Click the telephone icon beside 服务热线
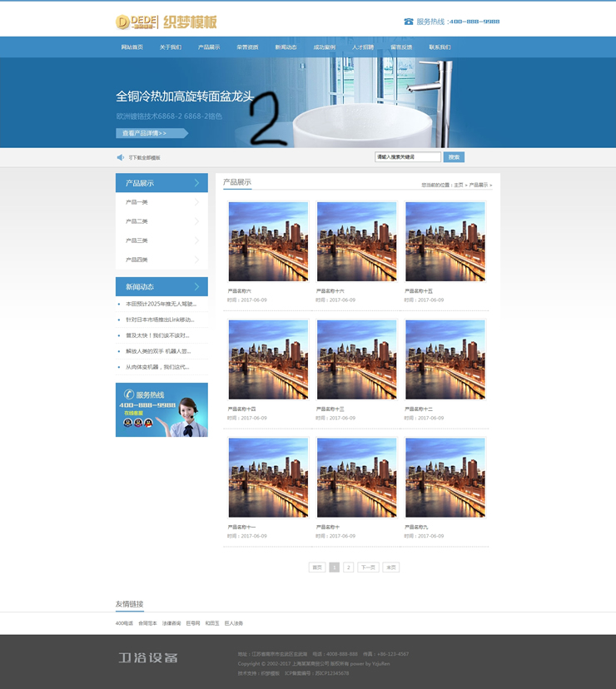This screenshot has height=689, width=616. tap(408, 22)
